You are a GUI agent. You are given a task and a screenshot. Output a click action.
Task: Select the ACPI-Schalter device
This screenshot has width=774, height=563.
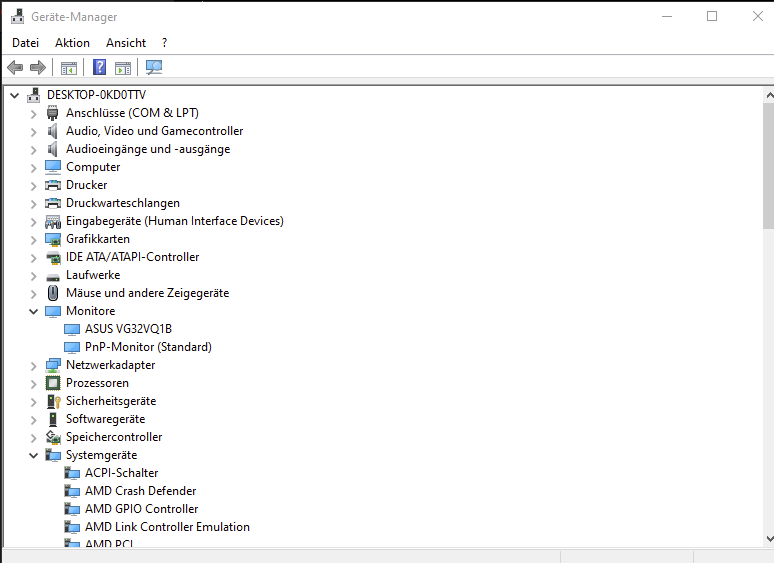pos(121,473)
